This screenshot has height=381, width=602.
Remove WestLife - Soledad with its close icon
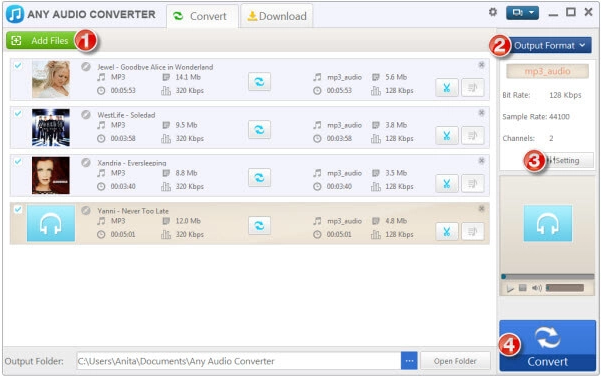pos(481,113)
